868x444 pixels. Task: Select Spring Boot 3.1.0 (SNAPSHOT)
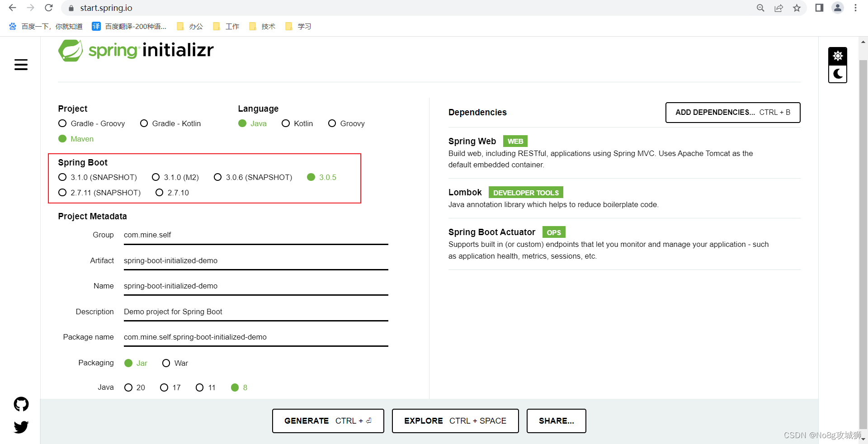coord(98,177)
